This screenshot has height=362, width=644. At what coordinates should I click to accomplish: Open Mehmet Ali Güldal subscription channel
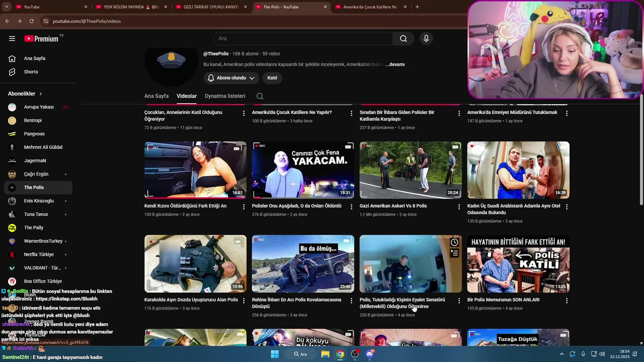(38, 147)
